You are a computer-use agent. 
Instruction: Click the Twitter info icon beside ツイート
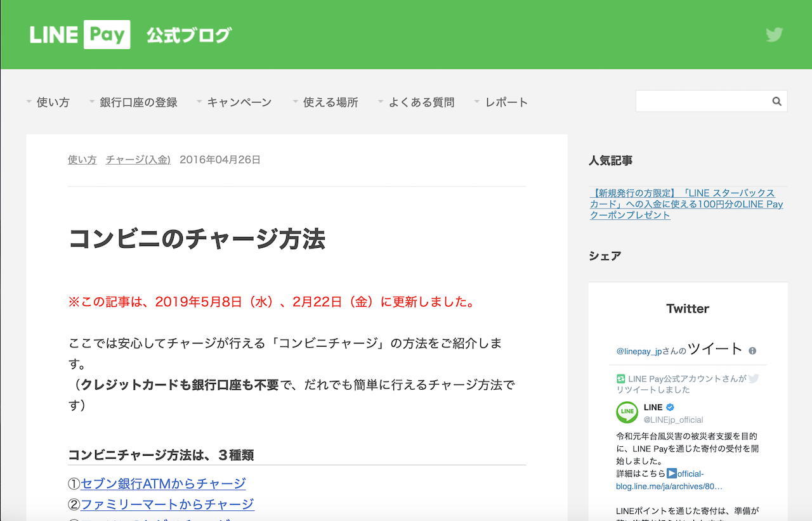pyautogui.click(x=752, y=351)
